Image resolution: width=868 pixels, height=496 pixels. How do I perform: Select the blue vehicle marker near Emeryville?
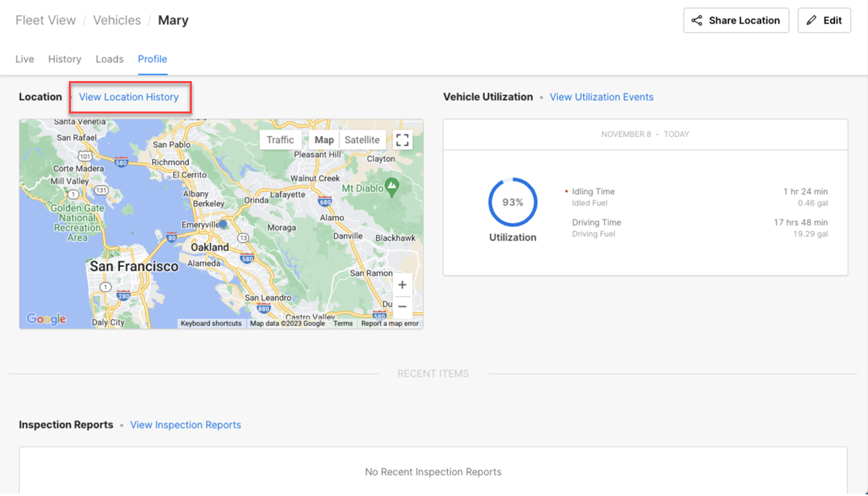click(x=223, y=224)
